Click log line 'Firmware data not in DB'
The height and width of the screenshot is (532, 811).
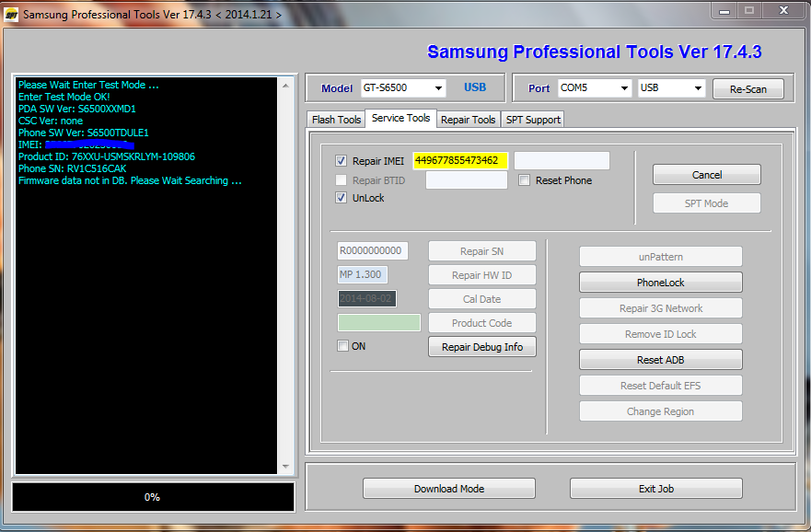(130, 180)
